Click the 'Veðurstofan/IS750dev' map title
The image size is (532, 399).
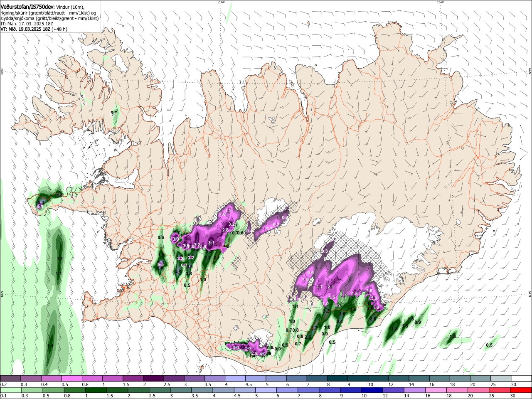tap(27, 7)
